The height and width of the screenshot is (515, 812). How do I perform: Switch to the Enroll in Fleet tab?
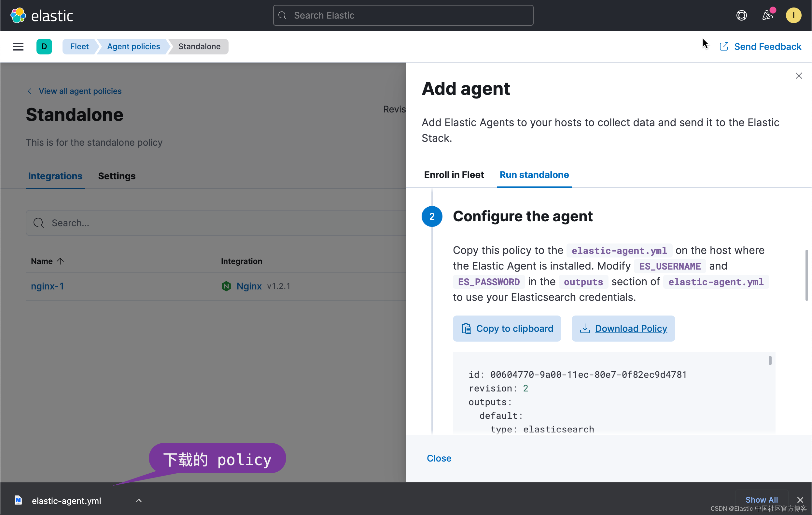click(454, 175)
